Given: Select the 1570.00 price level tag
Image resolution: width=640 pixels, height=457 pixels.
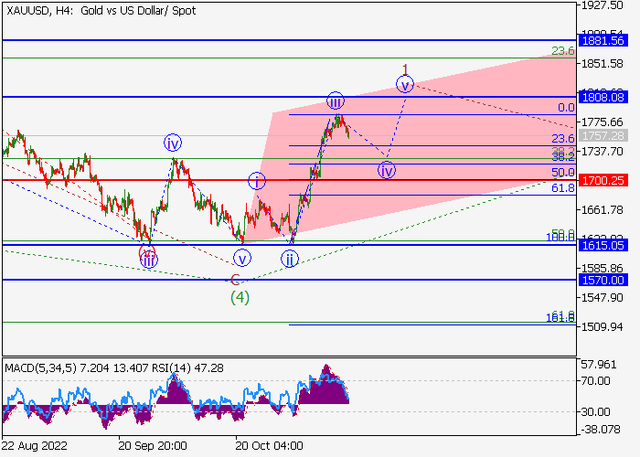Looking at the screenshot, I should click(x=603, y=280).
